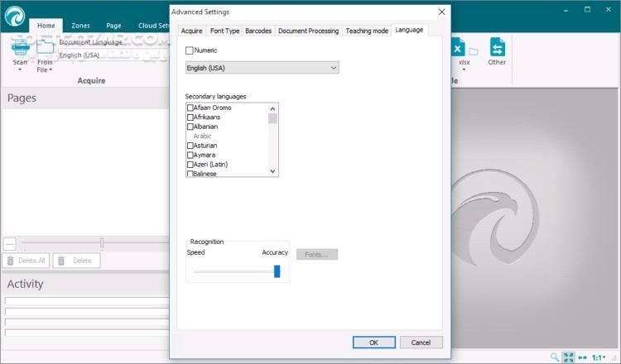
Task: Click the From File folder icon
Action: (45, 48)
